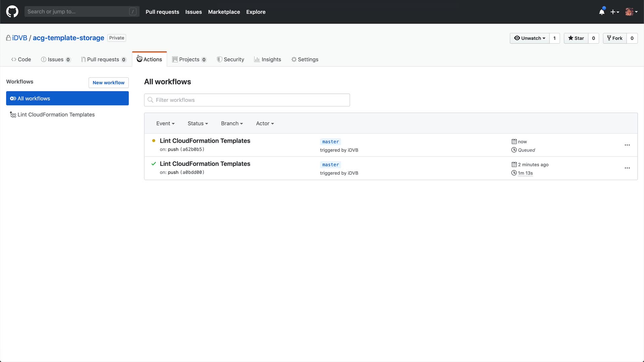
Task: Open the notifications bell
Action: pyautogui.click(x=602, y=12)
